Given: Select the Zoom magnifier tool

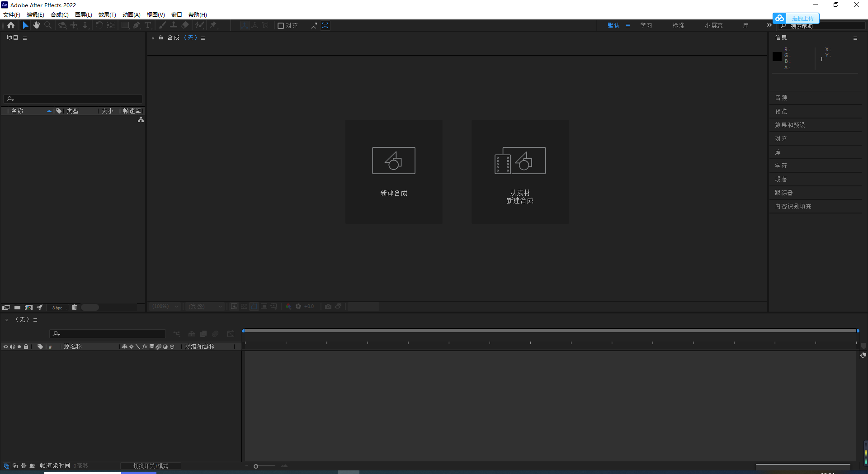Looking at the screenshot, I should click(48, 25).
